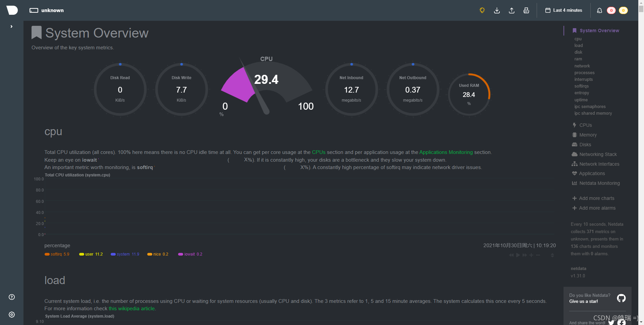Jump to 'ipc semaphores' in menu

pos(590,107)
